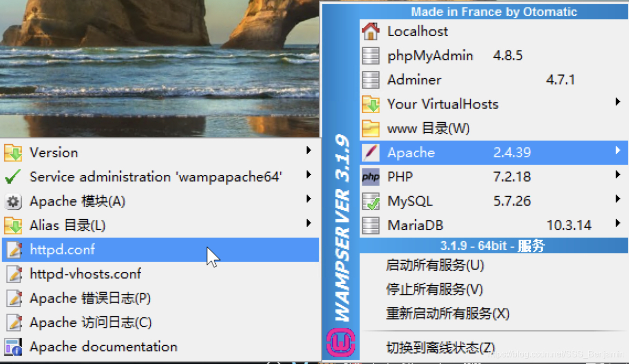Open the Your VirtualHosts entry

tap(493, 104)
